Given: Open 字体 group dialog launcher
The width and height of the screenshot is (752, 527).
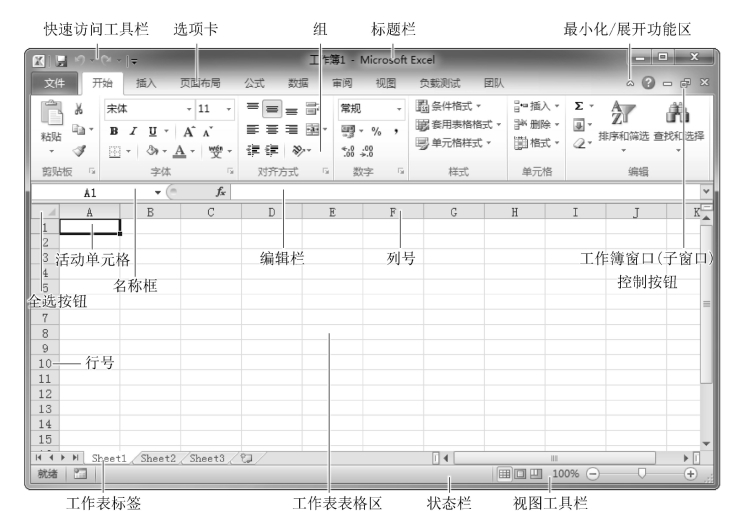Looking at the screenshot, I should pyautogui.click(x=231, y=171).
